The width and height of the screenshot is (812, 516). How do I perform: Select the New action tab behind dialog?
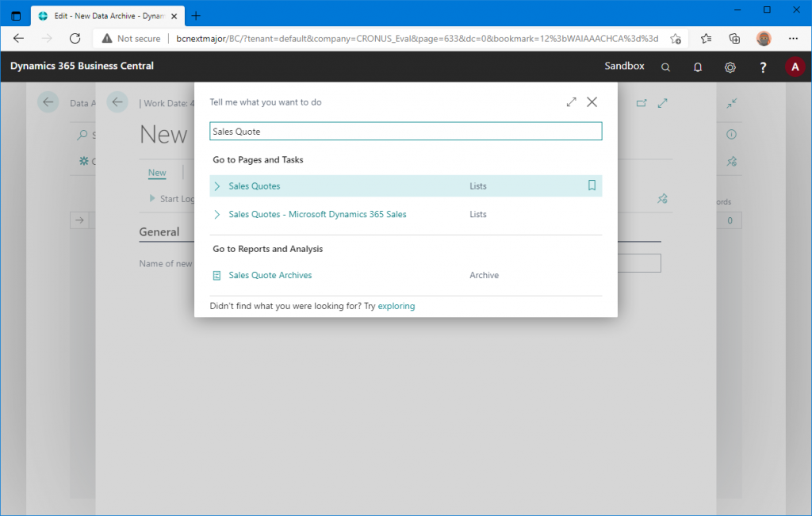[x=157, y=173]
